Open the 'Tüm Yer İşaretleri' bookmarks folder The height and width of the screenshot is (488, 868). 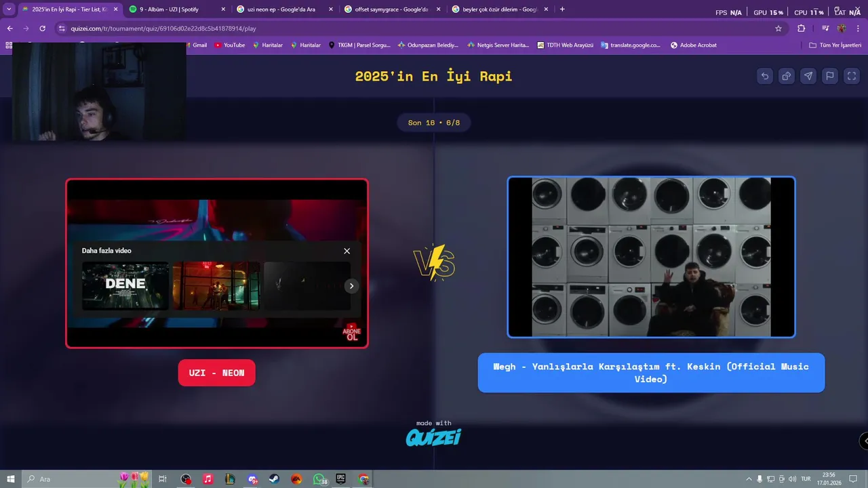pyautogui.click(x=835, y=45)
